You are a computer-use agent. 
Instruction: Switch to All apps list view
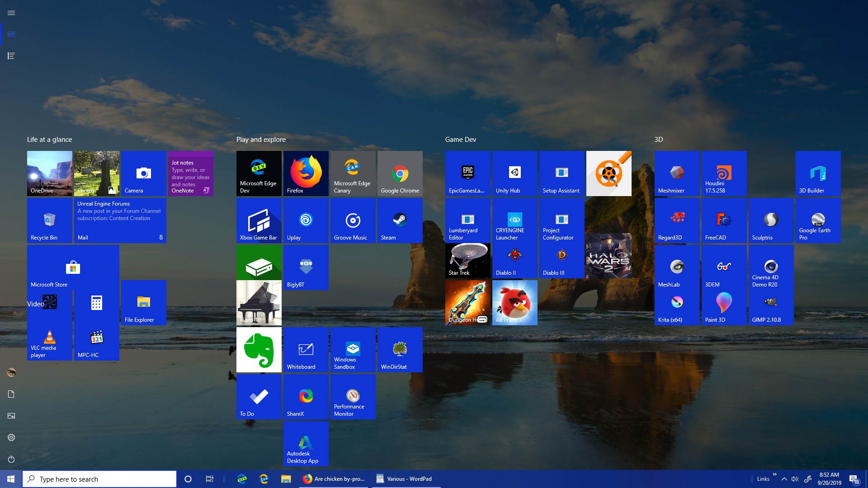tap(11, 56)
